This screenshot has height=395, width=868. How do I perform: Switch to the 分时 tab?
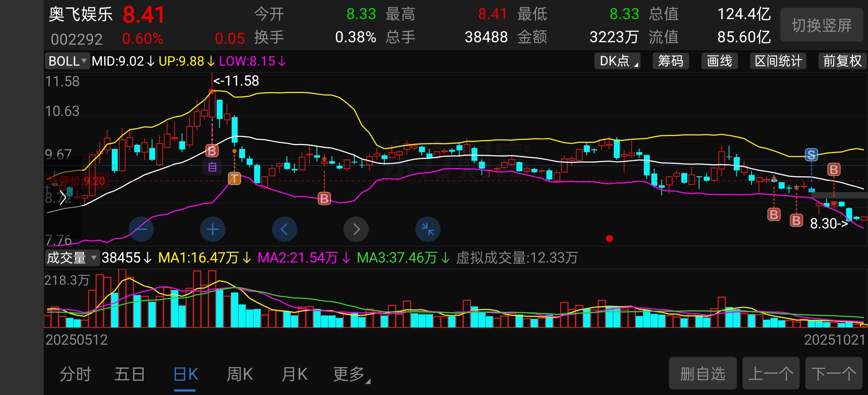coord(76,374)
